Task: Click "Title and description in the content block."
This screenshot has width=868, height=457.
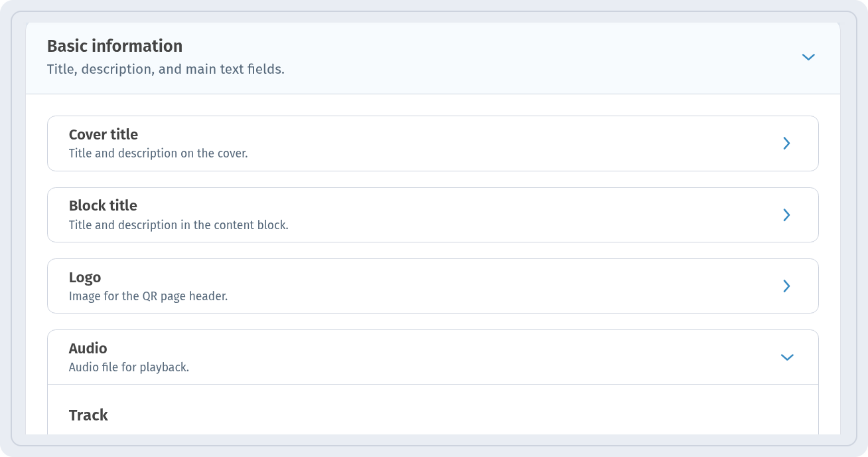Action: [179, 225]
